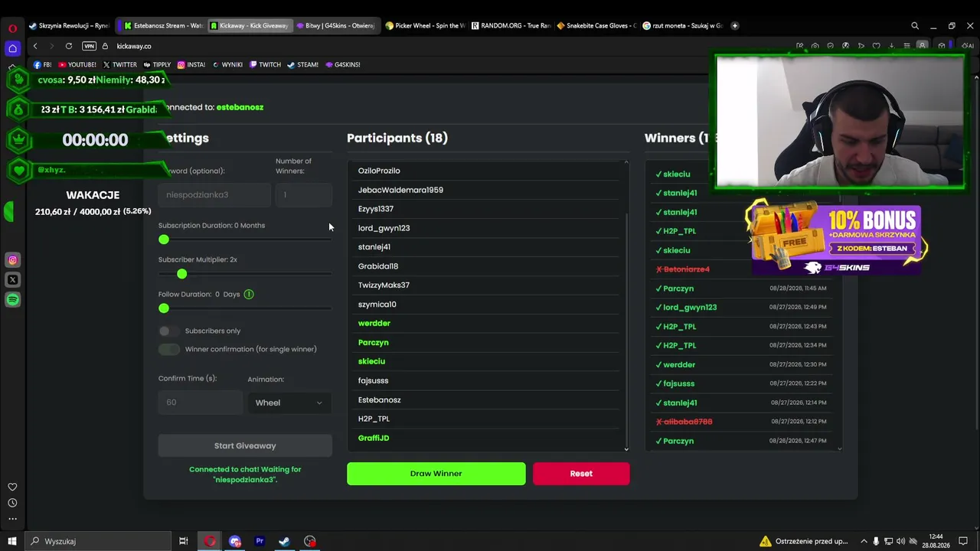Click the Opera sidebar home icon

12,48
